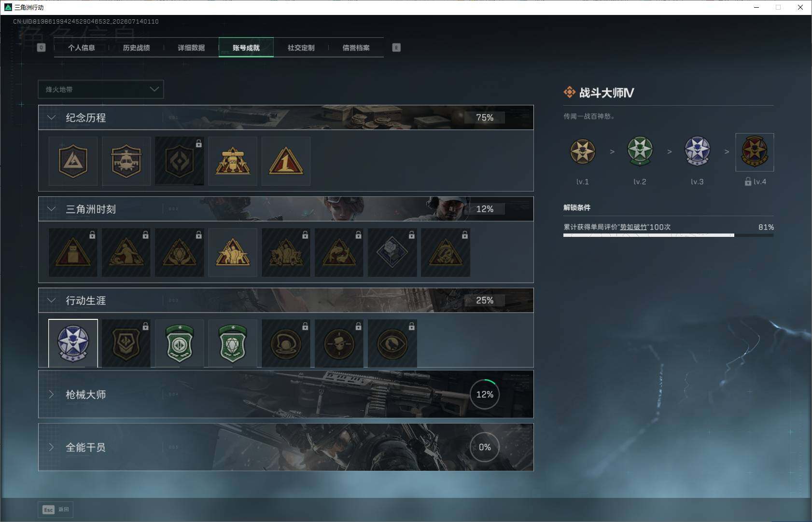Select the locked twin-fish triangle badge

click(339, 252)
